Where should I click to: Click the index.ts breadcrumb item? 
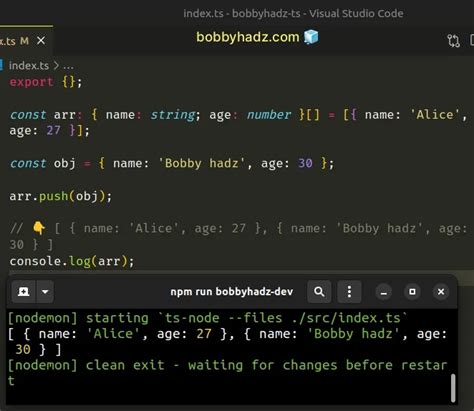(x=29, y=66)
